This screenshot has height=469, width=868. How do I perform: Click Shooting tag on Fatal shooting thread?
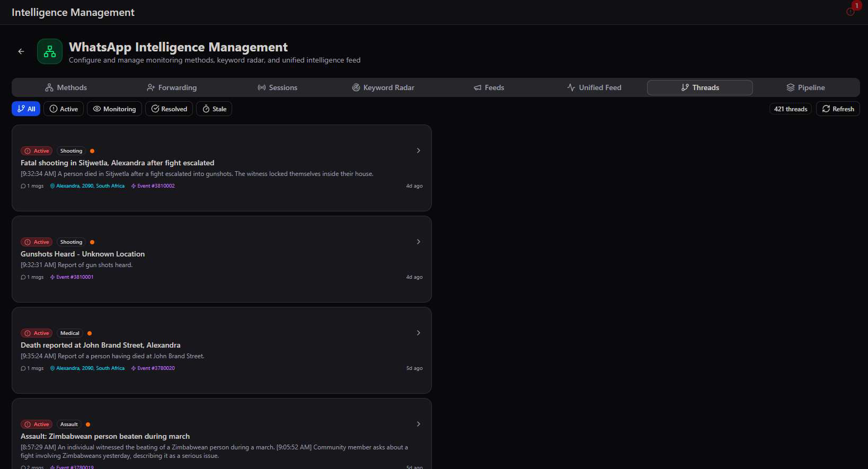[71, 151]
